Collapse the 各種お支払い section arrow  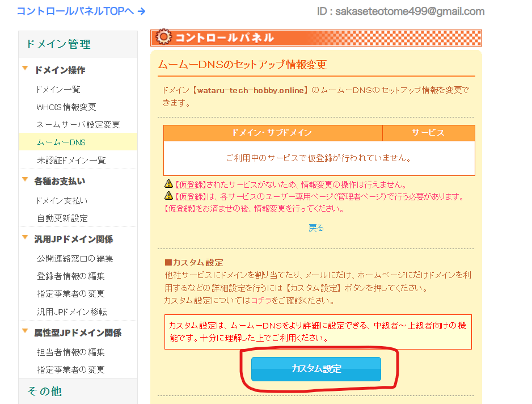pyautogui.click(x=25, y=180)
